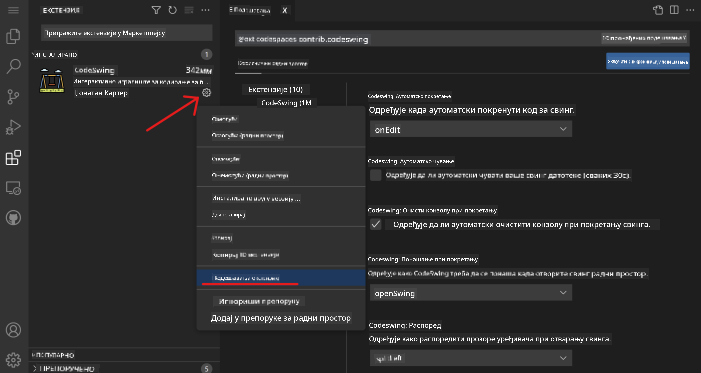Image resolution: width=701 pixels, height=373 pixels.
Task: Open the splitLeft layout dropdown
Action: (x=471, y=358)
